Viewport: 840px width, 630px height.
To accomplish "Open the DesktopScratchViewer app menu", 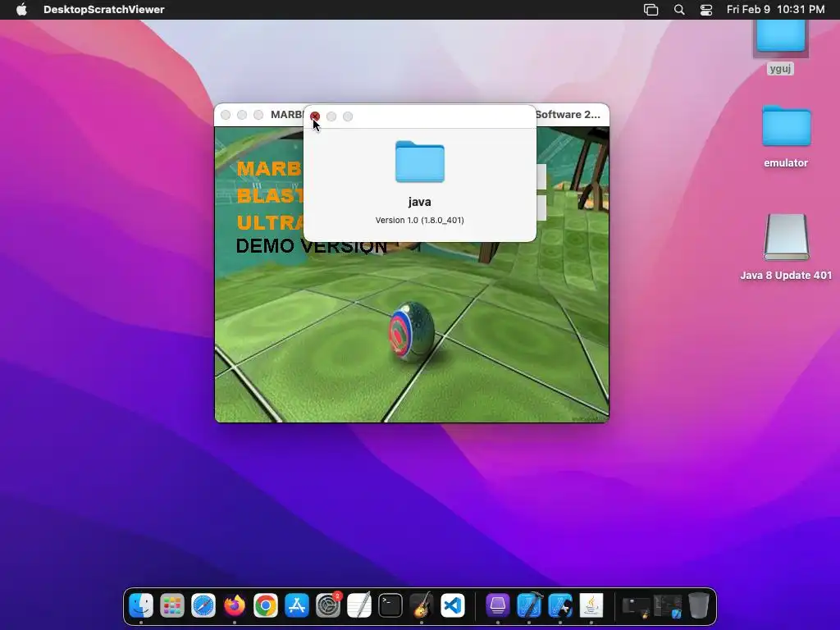I will [x=104, y=10].
